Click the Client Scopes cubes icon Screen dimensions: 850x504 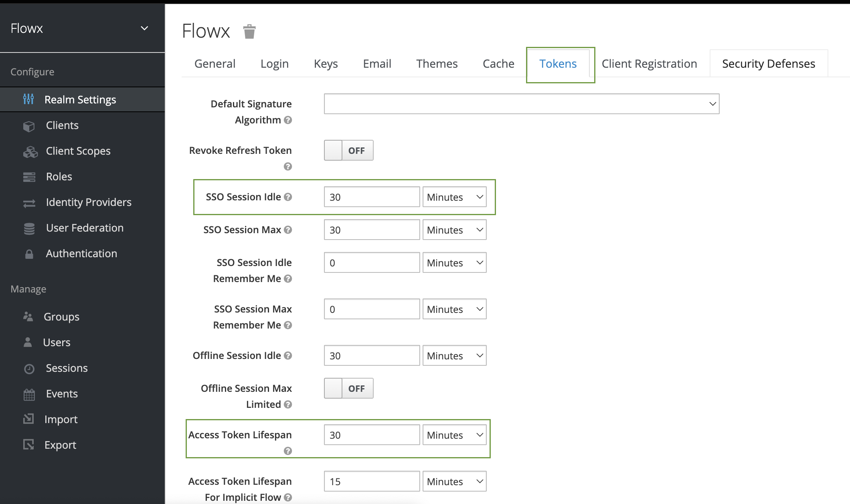[30, 152]
